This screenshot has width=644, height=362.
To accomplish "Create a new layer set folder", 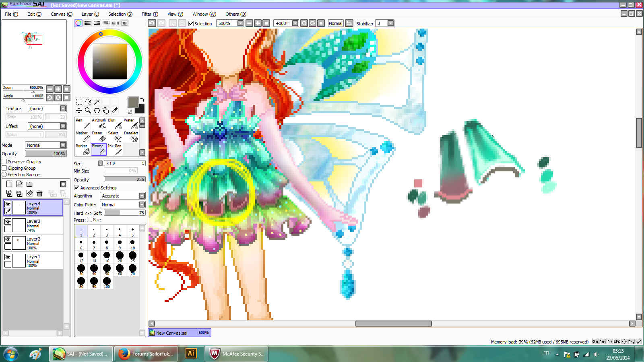I will tap(29, 184).
